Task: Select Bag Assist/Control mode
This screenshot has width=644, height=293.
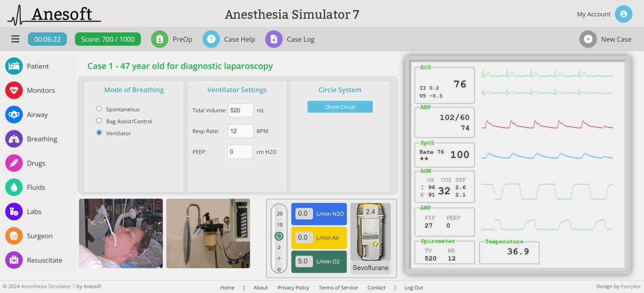Action: tap(99, 120)
